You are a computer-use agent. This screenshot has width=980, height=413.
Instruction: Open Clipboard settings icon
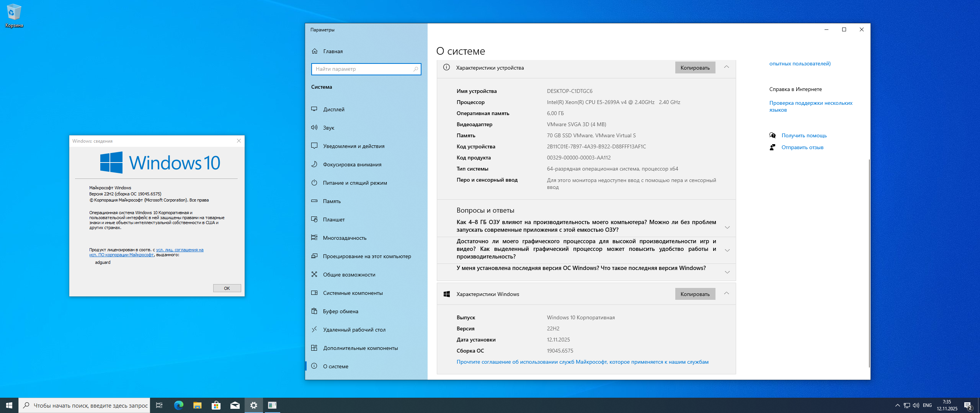(x=314, y=311)
